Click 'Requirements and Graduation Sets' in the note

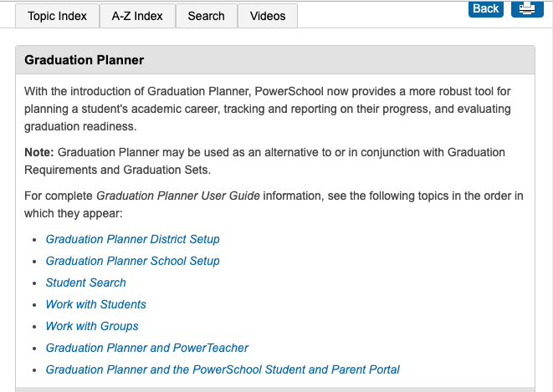tap(117, 171)
